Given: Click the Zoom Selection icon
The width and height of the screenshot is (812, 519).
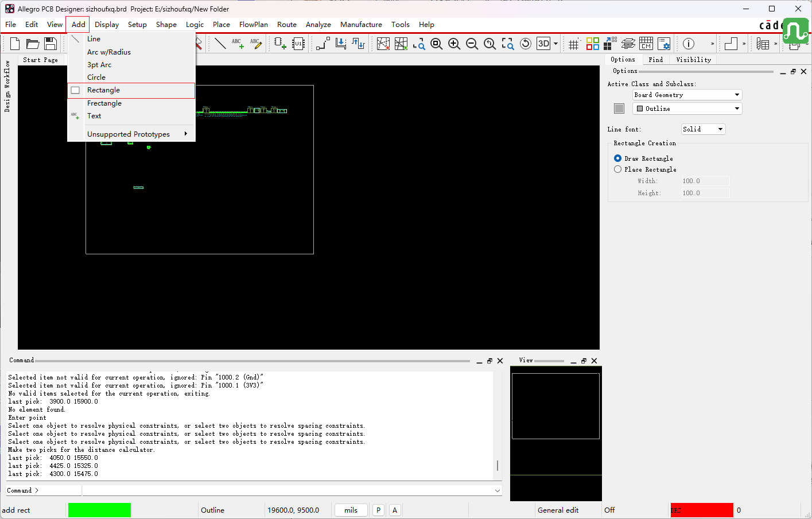Looking at the screenshot, I should tap(508, 44).
